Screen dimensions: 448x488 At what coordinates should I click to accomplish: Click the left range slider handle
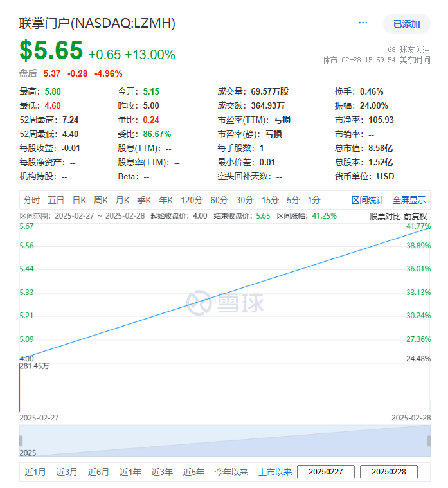21,441
